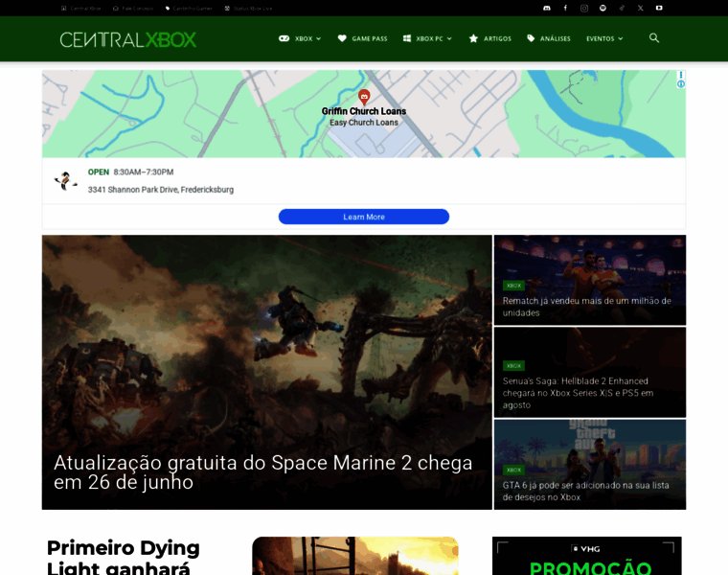Click the Easy Church Loans map label
Image resolution: width=728 pixels, height=575 pixels.
pos(364,123)
